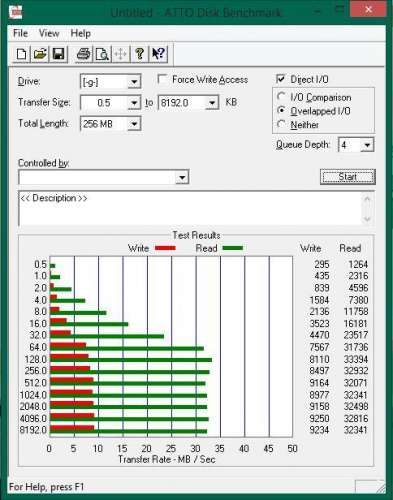Save results with the floppy disk icon

(58, 54)
